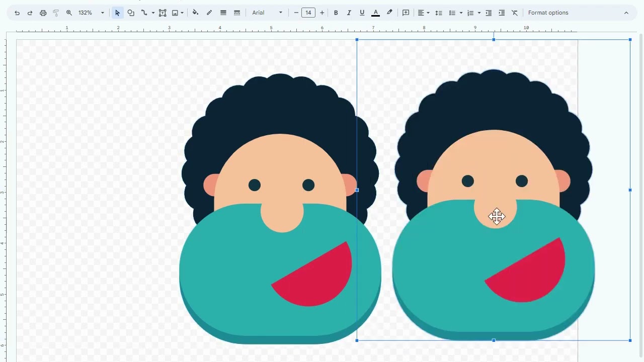Image resolution: width=644 pixels, height=362 pixels.
Task: Expand the Align dropdown arrow
Action: [428, 13]
